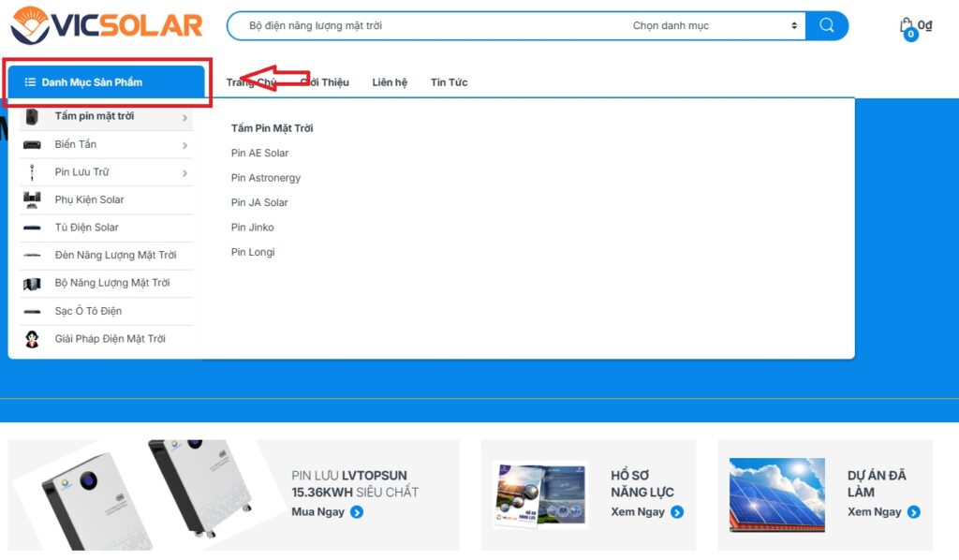Open the Hồ Sơ Năng Lực brochure thumbnail

click(x=540, y=495)
